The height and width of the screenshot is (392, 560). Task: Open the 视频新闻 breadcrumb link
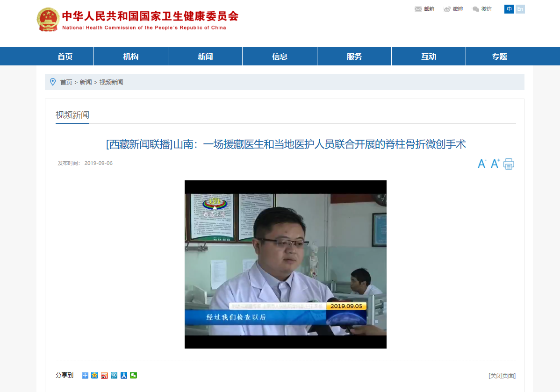[x=111, y=82]
